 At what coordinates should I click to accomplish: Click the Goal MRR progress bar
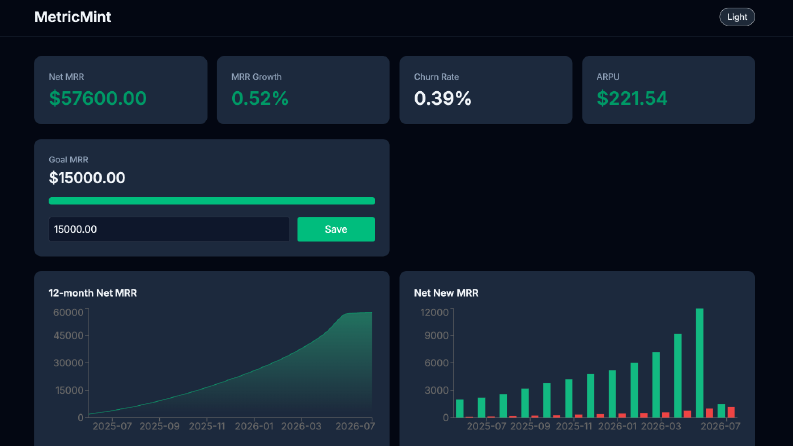[x=211, y=201]
